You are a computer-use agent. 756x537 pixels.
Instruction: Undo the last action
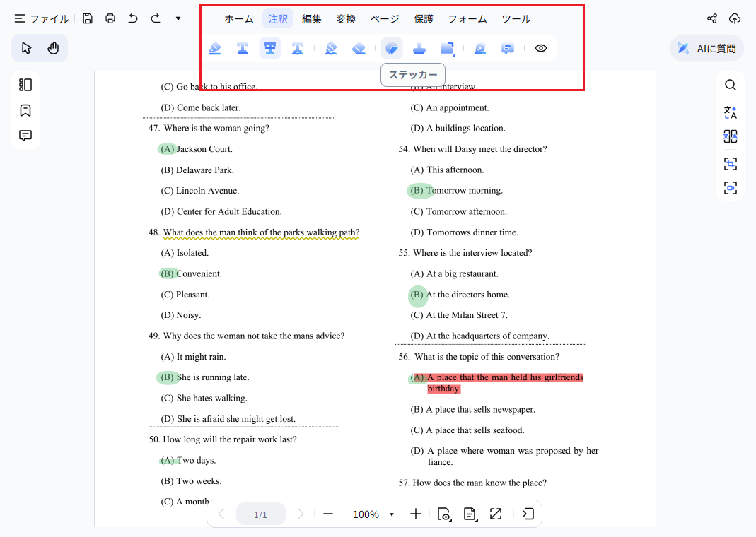pos(133,19)
